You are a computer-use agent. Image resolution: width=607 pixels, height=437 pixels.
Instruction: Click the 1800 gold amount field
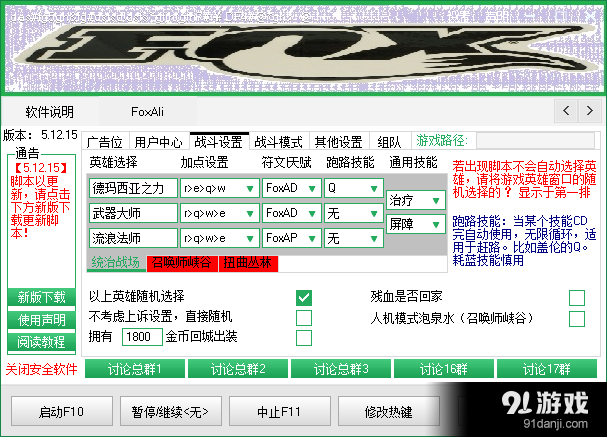(x=142, y=336)
